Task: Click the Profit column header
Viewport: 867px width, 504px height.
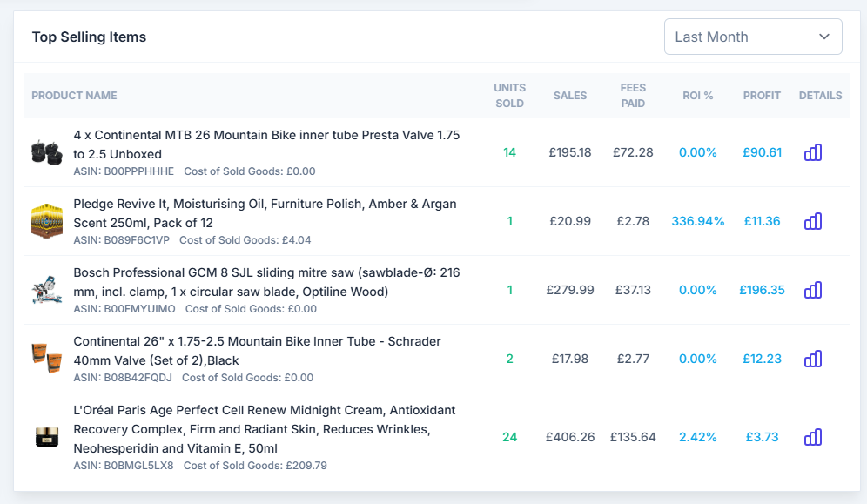Action: 762,96
